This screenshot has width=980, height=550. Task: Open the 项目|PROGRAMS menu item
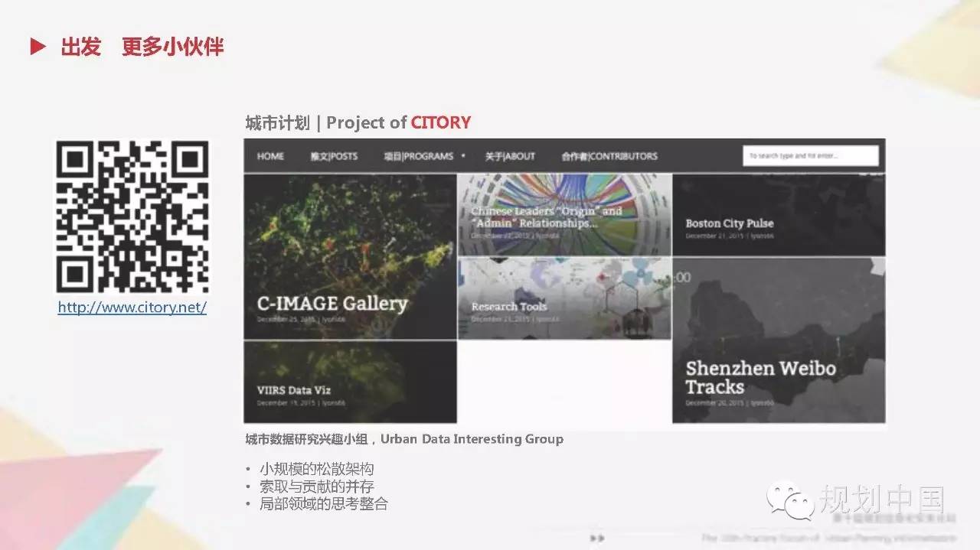[419, 156]
